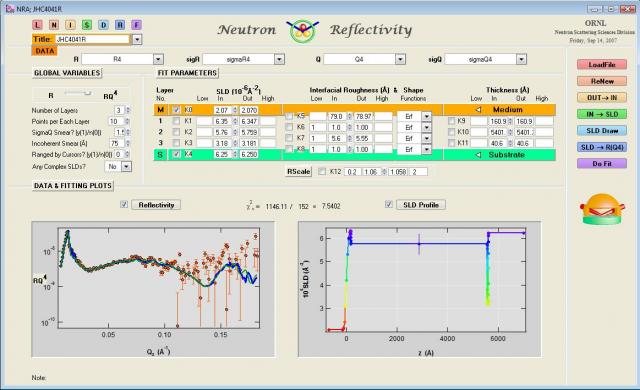This screenshot has height=390, width=640.
Task: Click the K12 RScale In value field
Action: [371, 172]
